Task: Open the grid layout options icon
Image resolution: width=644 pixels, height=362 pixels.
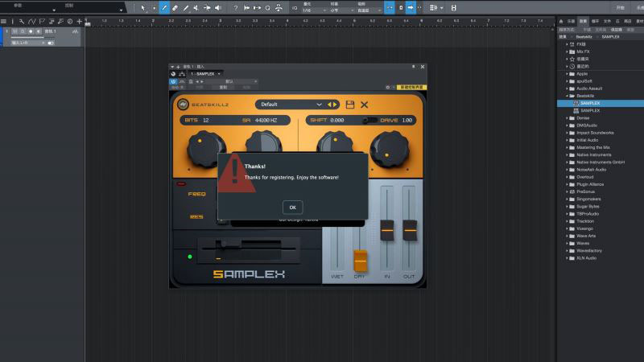Action: click(x=433, y=8)
